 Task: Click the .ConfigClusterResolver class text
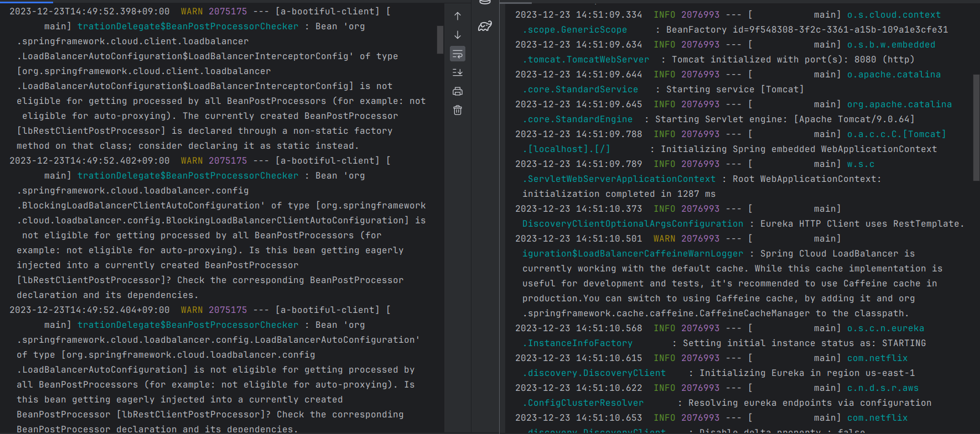click(583, 402)
